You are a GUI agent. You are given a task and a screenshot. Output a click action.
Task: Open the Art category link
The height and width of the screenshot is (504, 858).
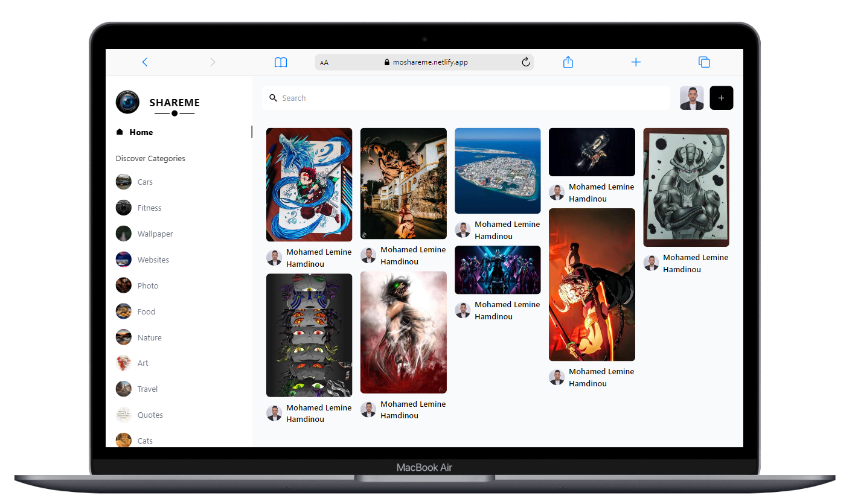(142, 363)
